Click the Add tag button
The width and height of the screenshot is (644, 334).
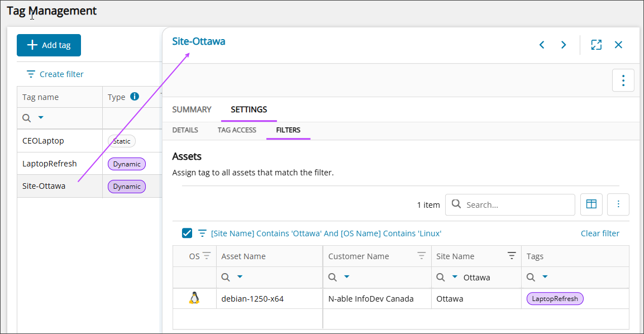pyautogui.click(x=49, y=45)
